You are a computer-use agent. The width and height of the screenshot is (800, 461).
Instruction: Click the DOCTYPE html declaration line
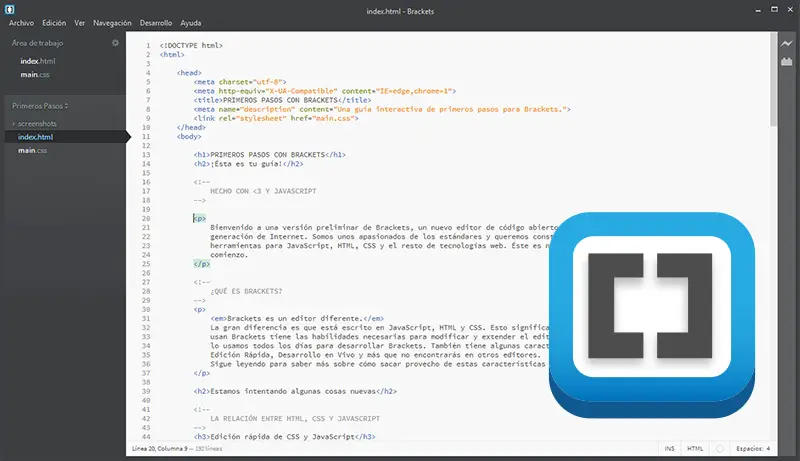(191, 45)
